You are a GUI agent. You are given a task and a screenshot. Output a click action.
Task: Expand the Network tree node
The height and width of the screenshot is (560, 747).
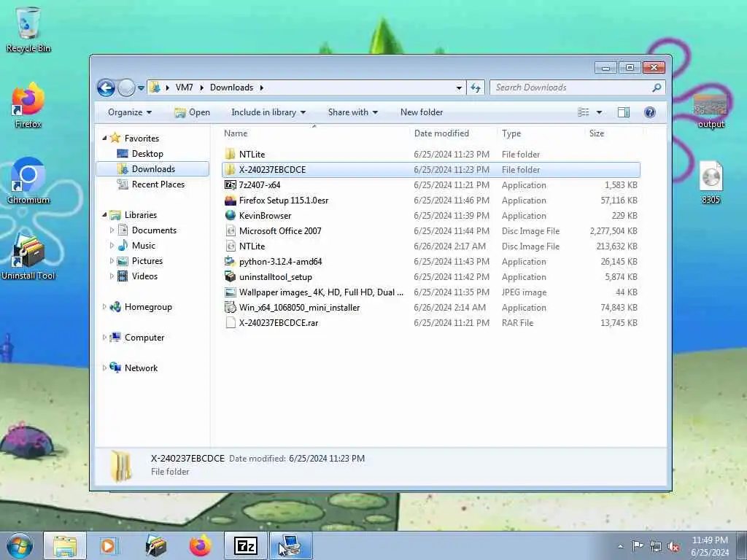pyautogui.click(x=104, y=367)
